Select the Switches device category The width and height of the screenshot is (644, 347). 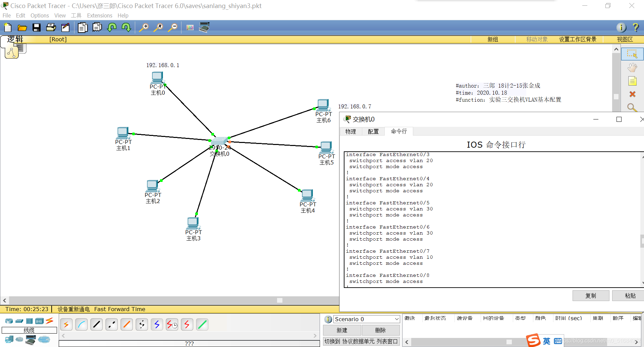click(19, 321)
